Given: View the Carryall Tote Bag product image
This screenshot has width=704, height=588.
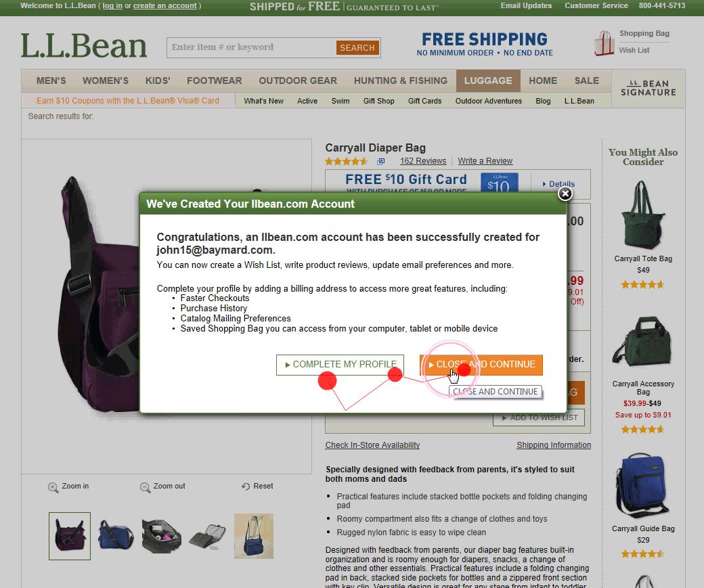Looking at the screenshot, I should pyautogui.click(x=642, y=214).
